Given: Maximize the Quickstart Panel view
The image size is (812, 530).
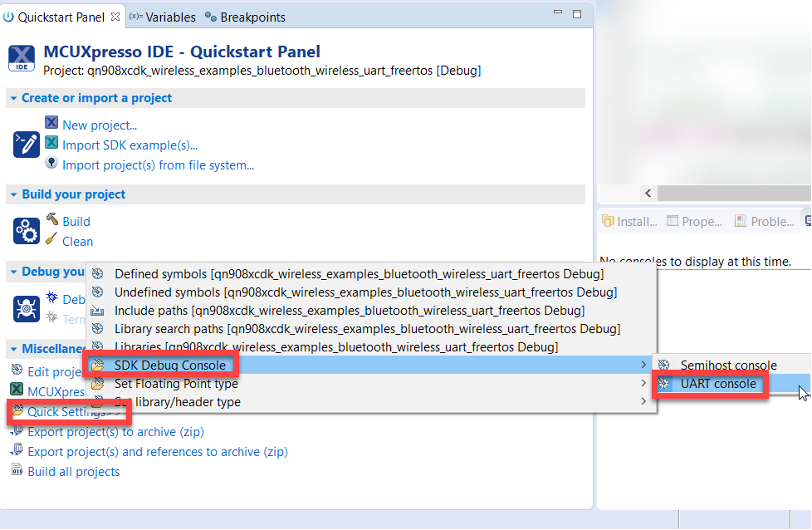Looking at the screenshot, I should [x=577, y=14].
